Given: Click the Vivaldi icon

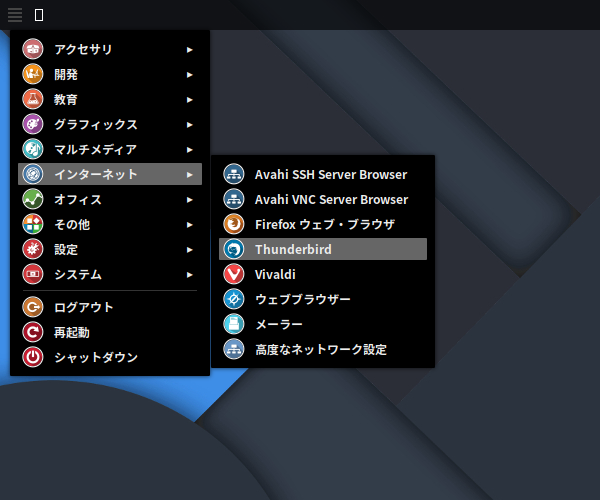Looking at the screenshot, I should click(234, 274).
